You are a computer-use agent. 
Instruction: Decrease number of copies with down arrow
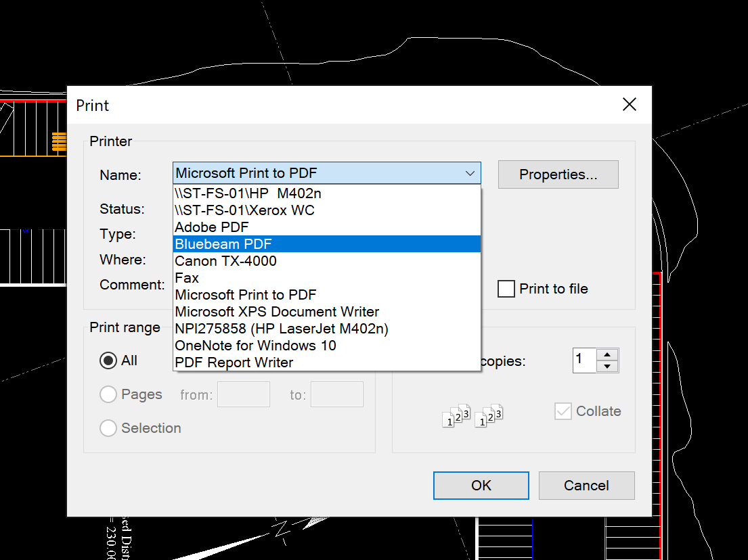[x=608, y=367]
